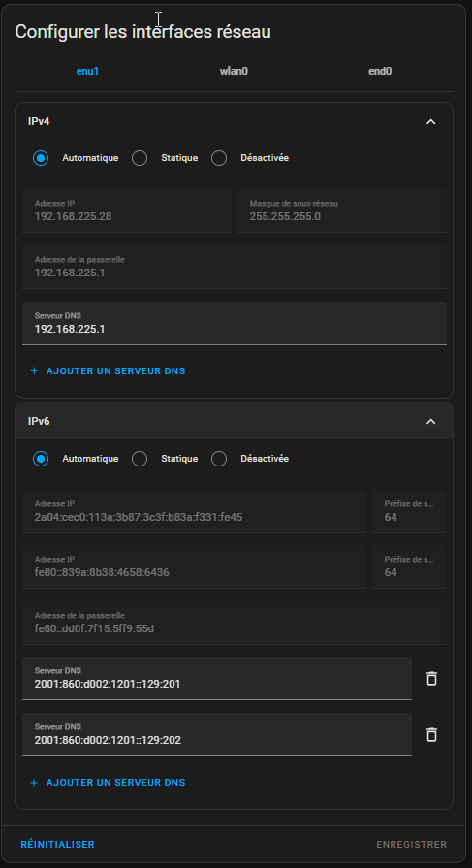Add a DNS server for IPv4

click(x=108, y=370)
